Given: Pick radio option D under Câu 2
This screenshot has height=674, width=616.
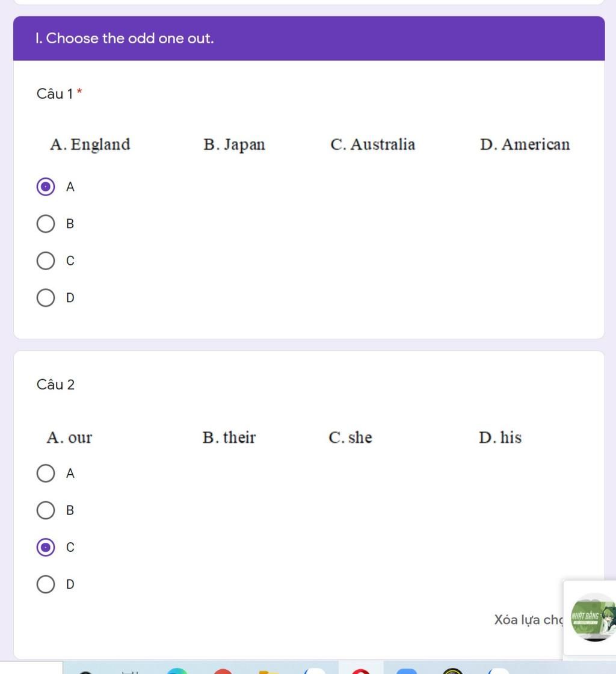Looking at the screenshot, I should point(46,584).
